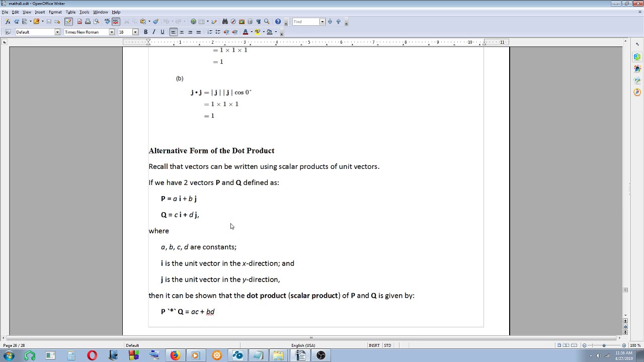644x362 pixels.
Task: Set Centered paragraph alignment
Action: tap(182, 32)
